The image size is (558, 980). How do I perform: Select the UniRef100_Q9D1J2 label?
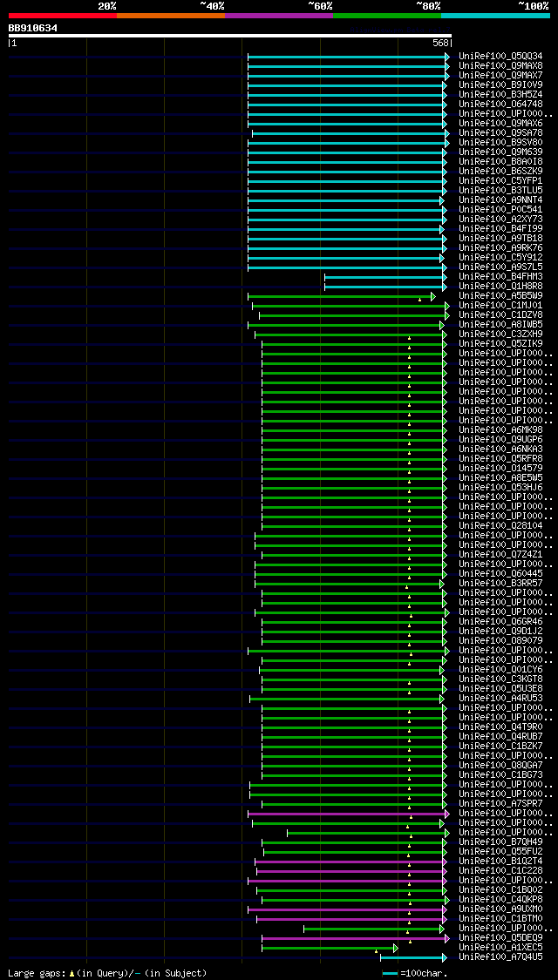click(500, 632)
